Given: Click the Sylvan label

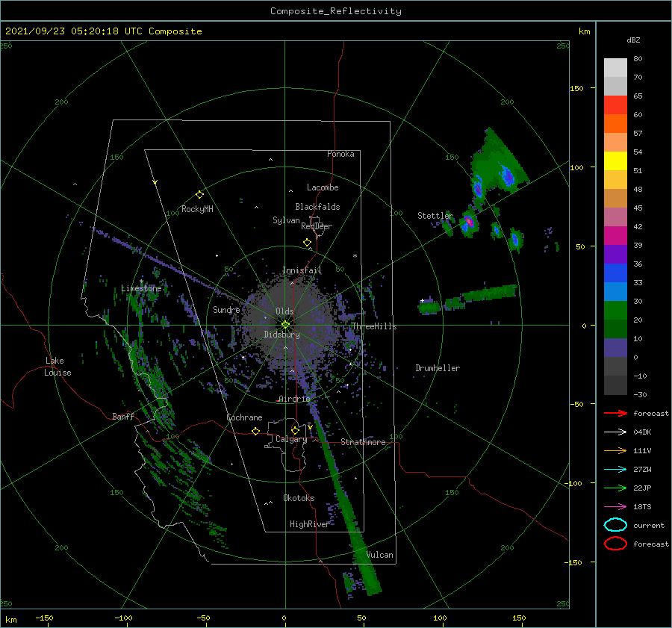Looking at the screenshot, I should (x=286, y=220).
